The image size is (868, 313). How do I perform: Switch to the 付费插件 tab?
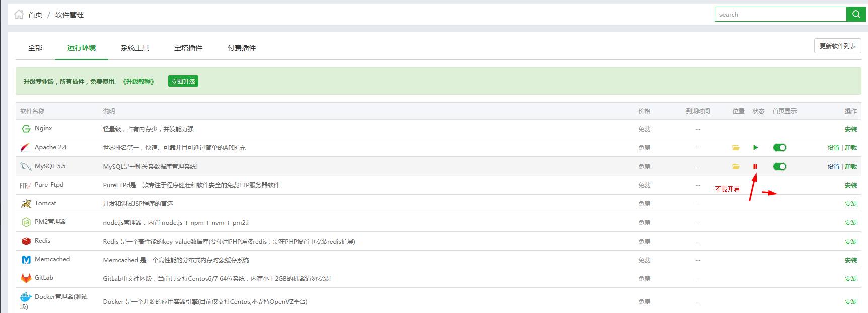[242, 48]
